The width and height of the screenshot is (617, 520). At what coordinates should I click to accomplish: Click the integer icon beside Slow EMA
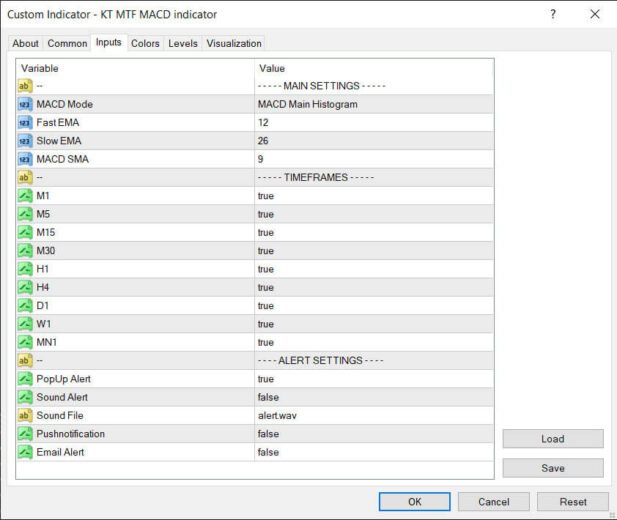tap(25, 141)
